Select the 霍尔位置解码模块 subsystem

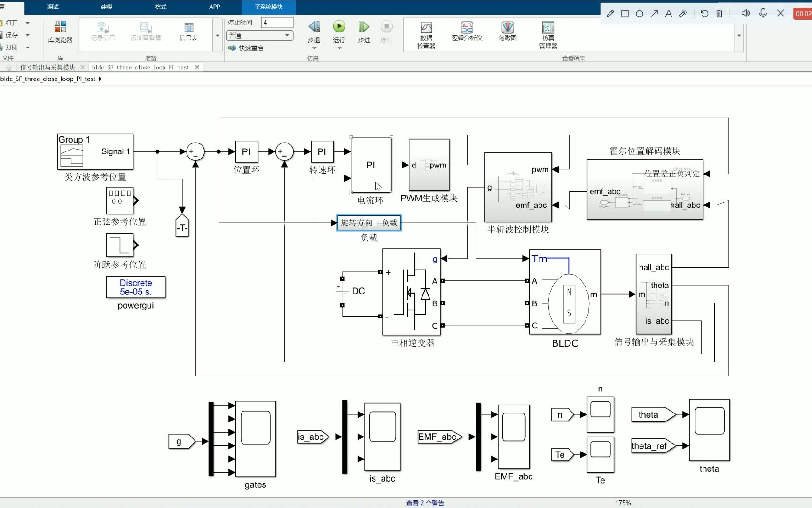pos(645,190)
